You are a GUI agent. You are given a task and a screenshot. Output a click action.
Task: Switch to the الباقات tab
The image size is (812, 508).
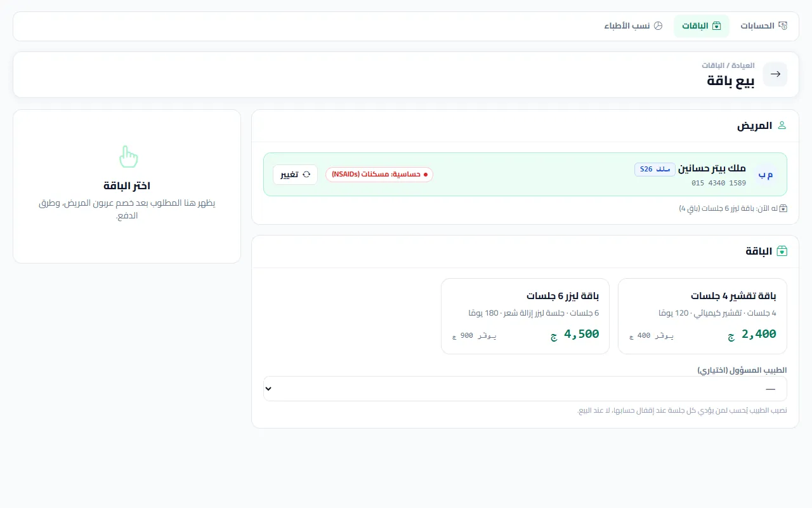(x=702, y=26)
